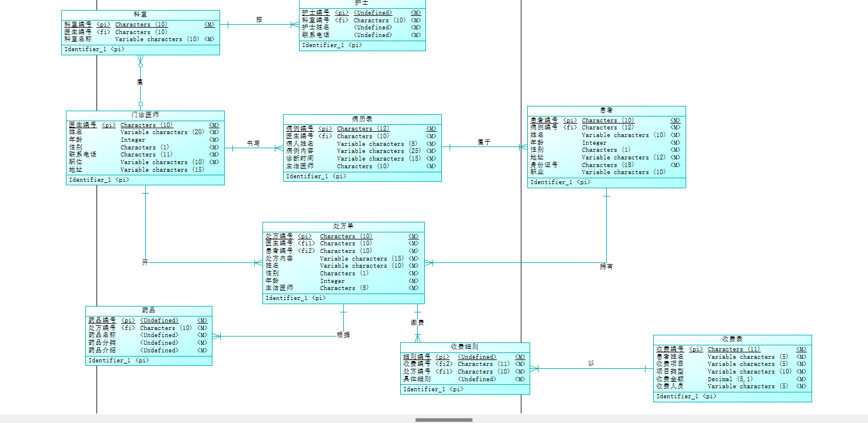Click the 按 relationship label
The width and height of the screenshot is (868, 423).
(x=259, y=19)
